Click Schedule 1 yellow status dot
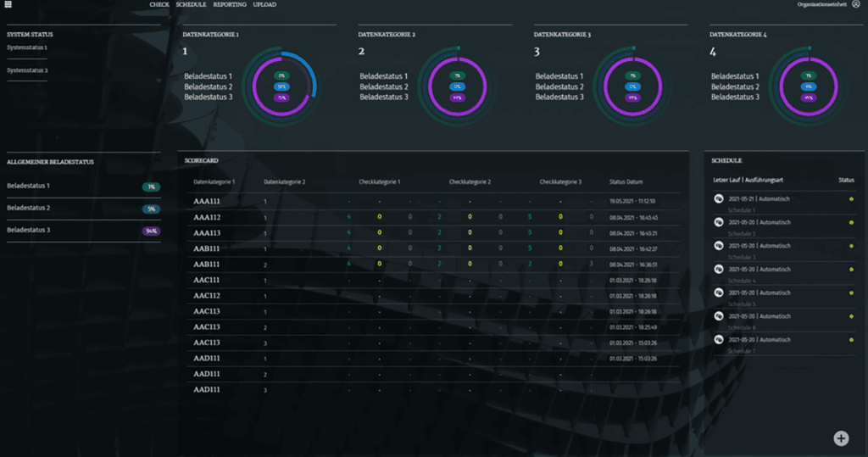This screenshot has width=868, height=457. click(x=851, y=199)
